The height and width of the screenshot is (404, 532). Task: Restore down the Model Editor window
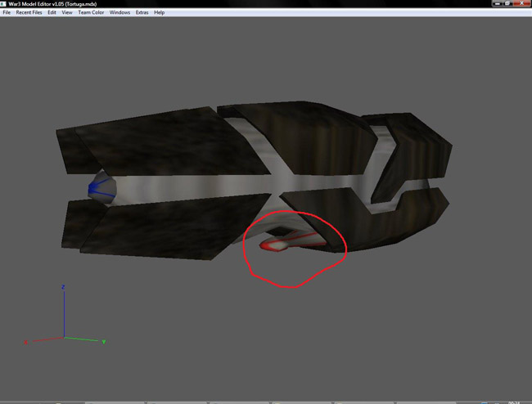point(507,3)
